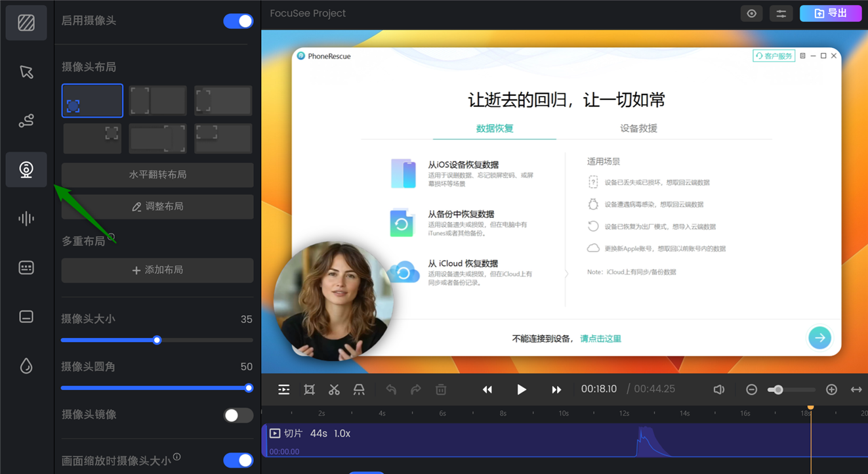The image size is (868, 474).
Task: Mute audio with the speaker icon
Action: pyautogui.click(x=719, y=389)
